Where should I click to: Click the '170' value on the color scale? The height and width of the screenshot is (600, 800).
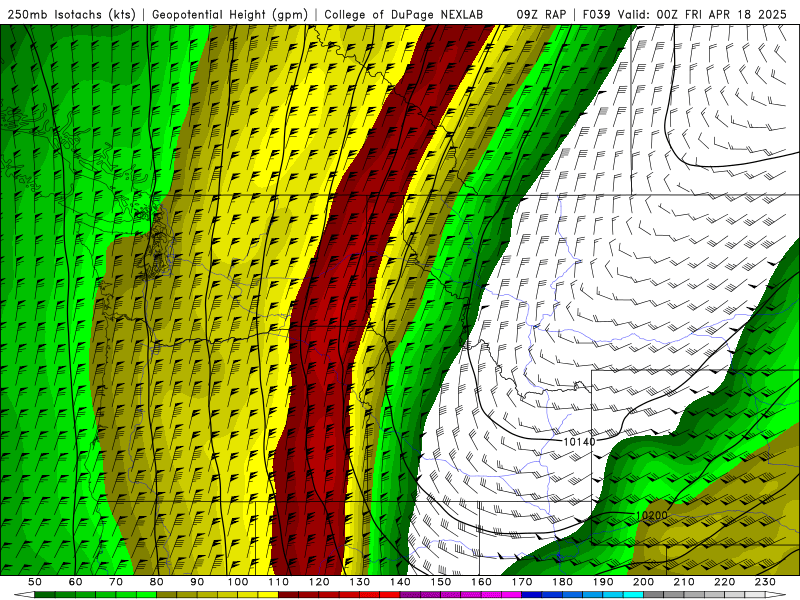[x=522, y=582]
